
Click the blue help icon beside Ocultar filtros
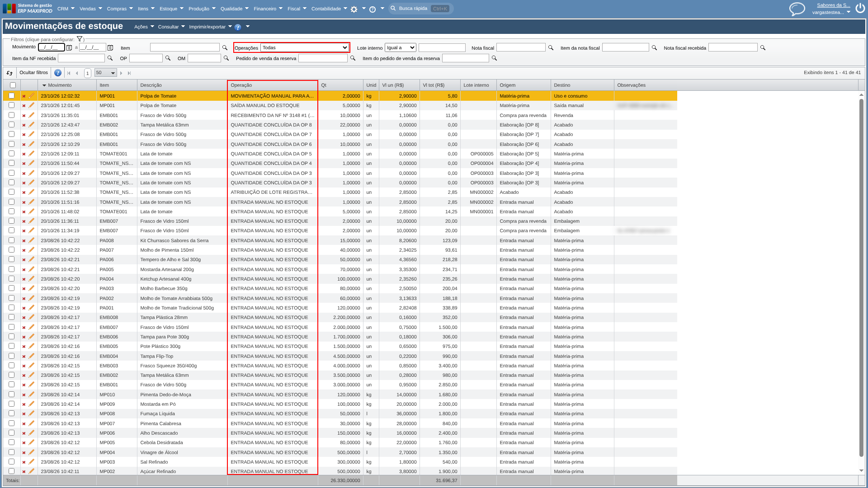(x=58, y=73)
